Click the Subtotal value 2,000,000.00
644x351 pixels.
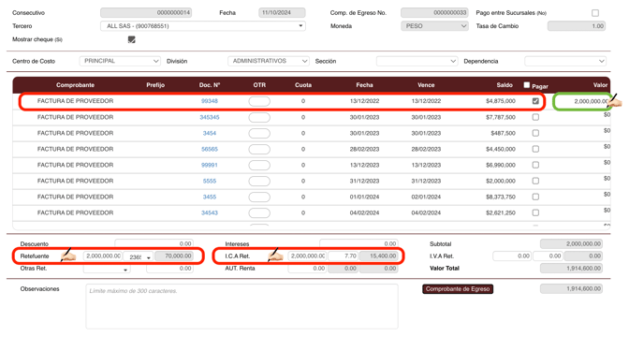(571, 244)
